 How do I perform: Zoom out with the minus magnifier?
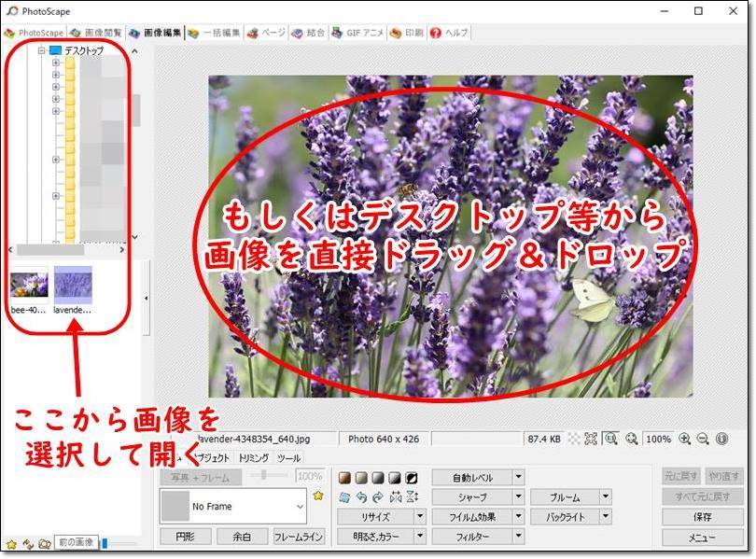(x=703, y=439)
